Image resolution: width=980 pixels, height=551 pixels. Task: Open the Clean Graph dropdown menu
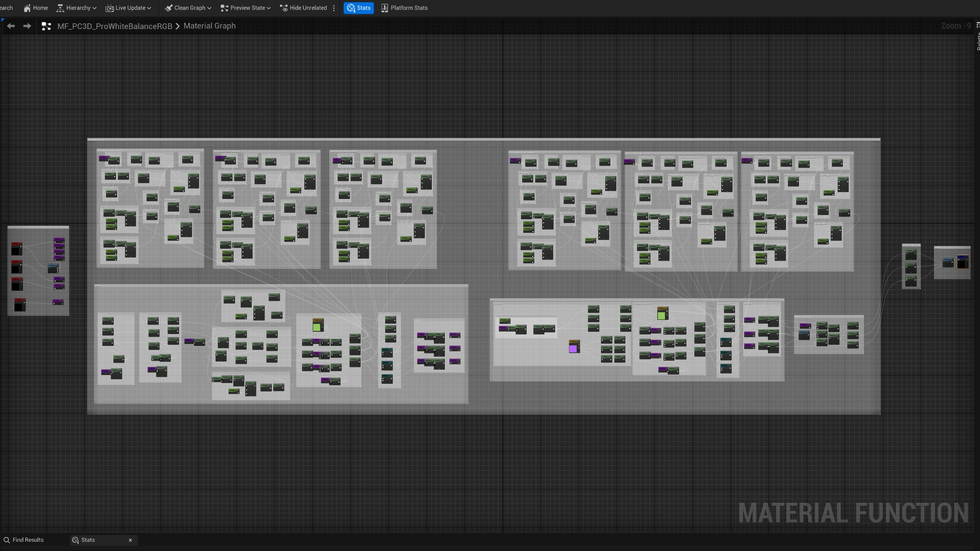coord(188,8)
